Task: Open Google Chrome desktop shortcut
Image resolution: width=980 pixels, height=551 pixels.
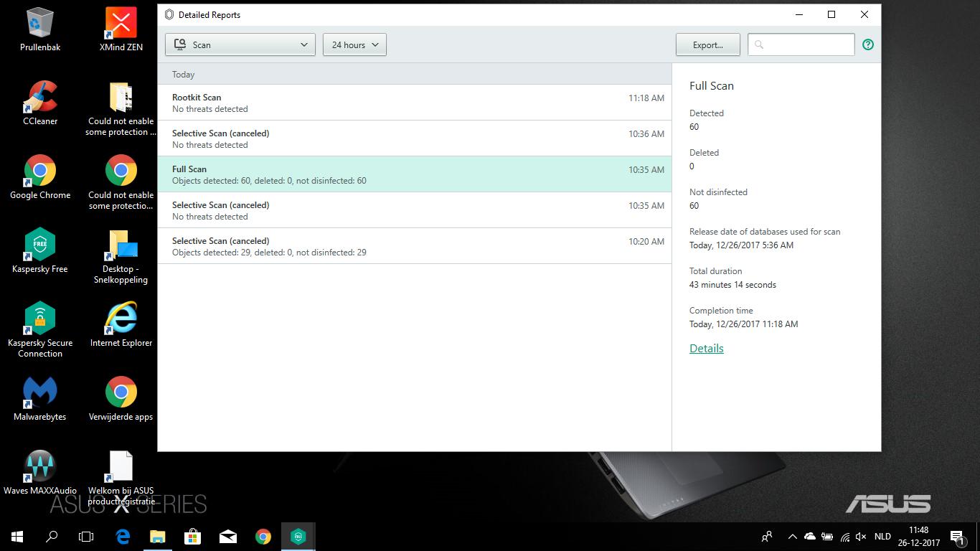Action: (x=40, y=177)
